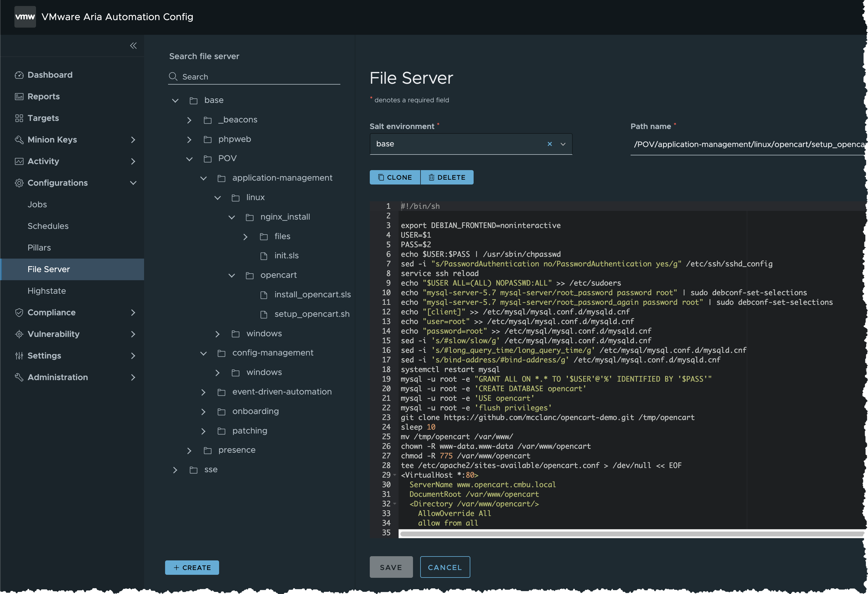Expand windows folder under config-management
868x594 pixels.
pyautogui.click(x=217, y=373)
